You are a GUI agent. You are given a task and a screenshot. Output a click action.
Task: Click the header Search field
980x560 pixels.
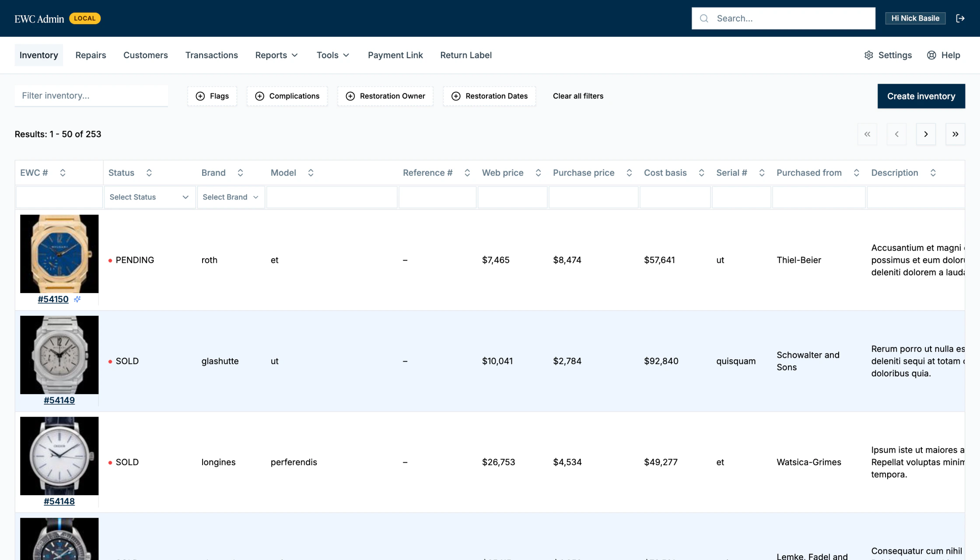(783, 18)
